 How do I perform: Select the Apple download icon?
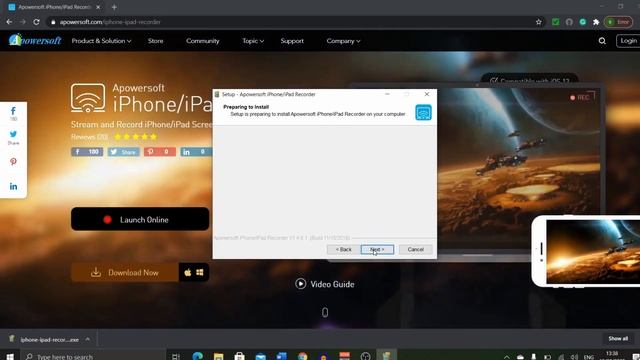[187, 272]
